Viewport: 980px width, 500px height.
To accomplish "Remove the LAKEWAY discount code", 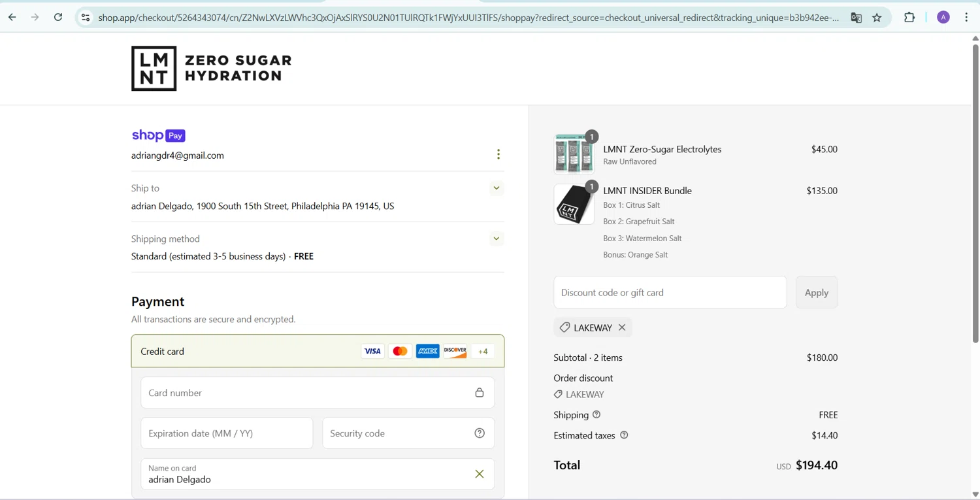I will 622,327.
